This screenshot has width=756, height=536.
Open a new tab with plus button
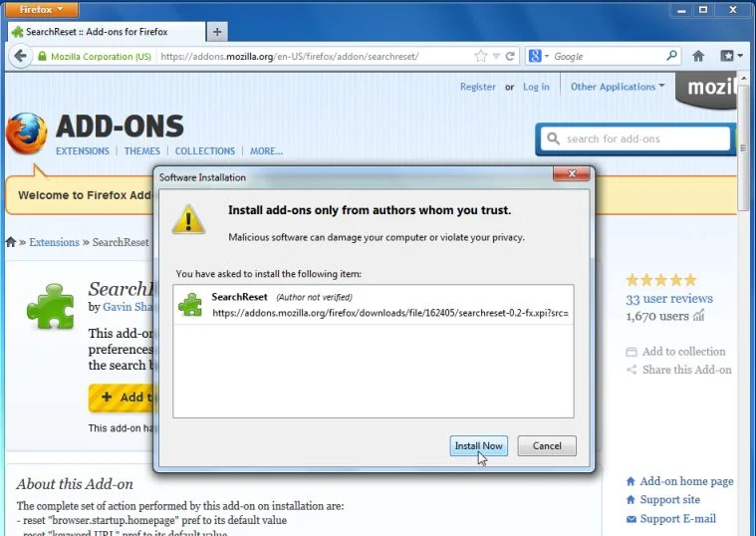pos(217,32)
